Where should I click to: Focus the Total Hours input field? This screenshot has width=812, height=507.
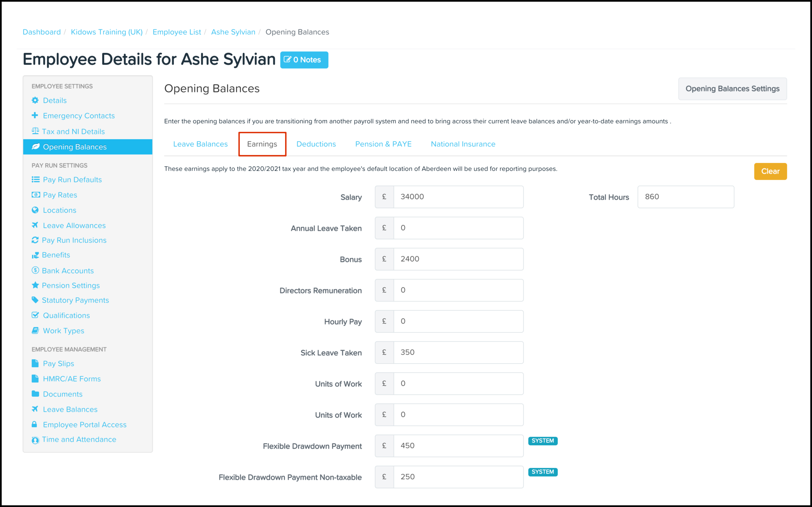pyautogui.click(x=685, y=197)
